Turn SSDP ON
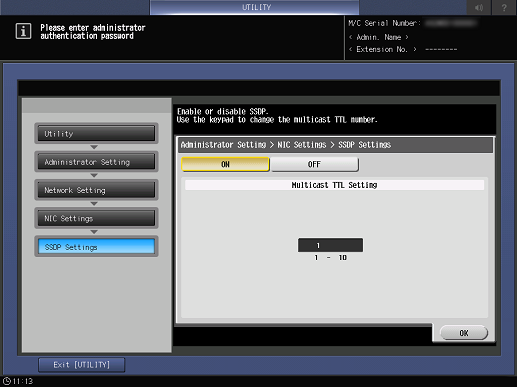Image resolution: width=517 pixels, height=387 pixels. click(225, 164)
